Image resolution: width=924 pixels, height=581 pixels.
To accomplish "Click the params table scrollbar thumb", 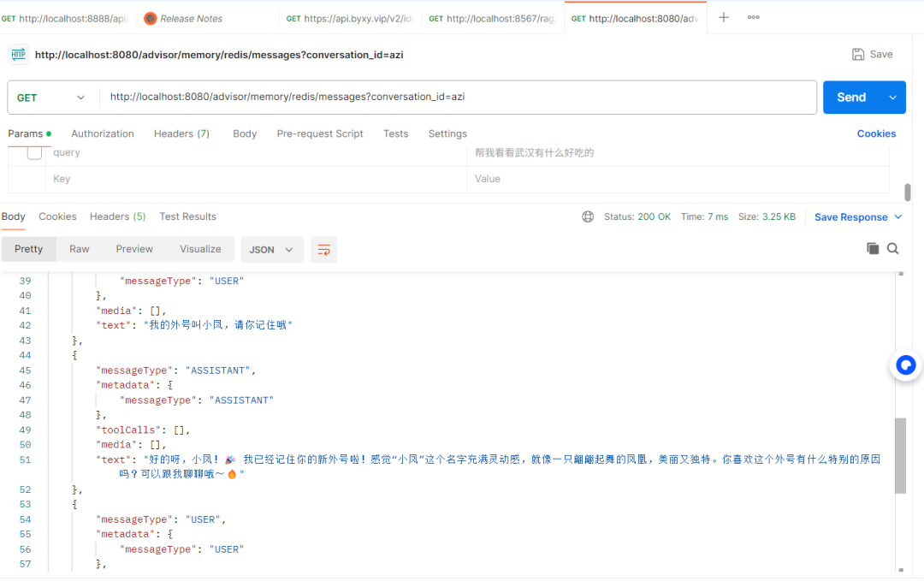I will (x=908, y=192).
